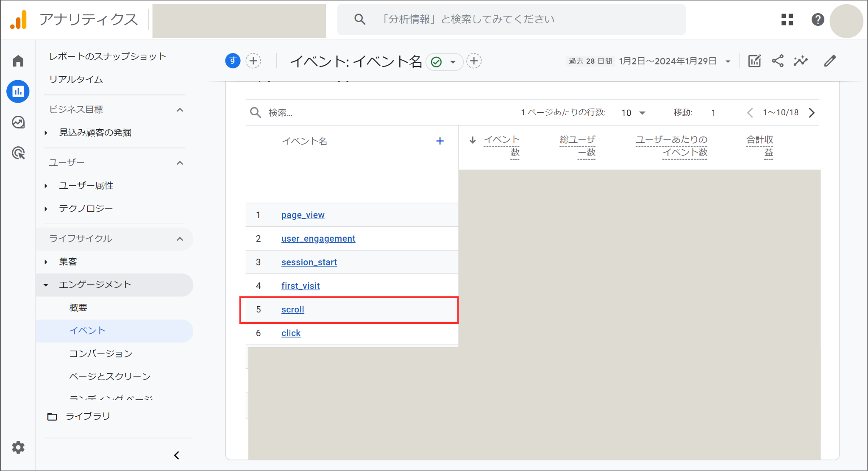Open Admin settings gear icon

click(x=18, y=447)
